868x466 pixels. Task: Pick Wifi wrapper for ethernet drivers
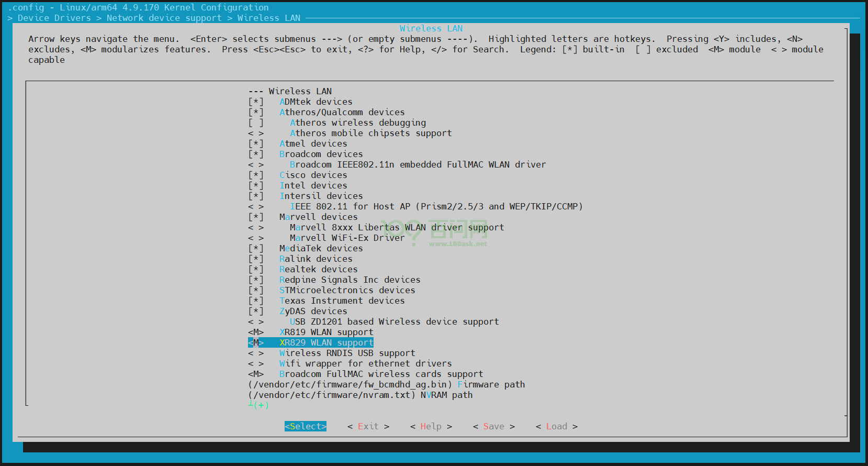click(x=365, y=363)
